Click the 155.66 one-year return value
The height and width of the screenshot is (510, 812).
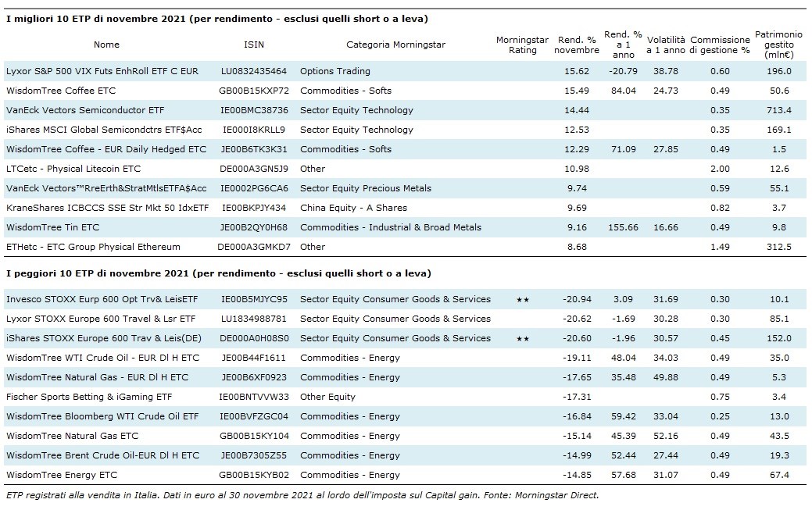(x=623, y=227)
